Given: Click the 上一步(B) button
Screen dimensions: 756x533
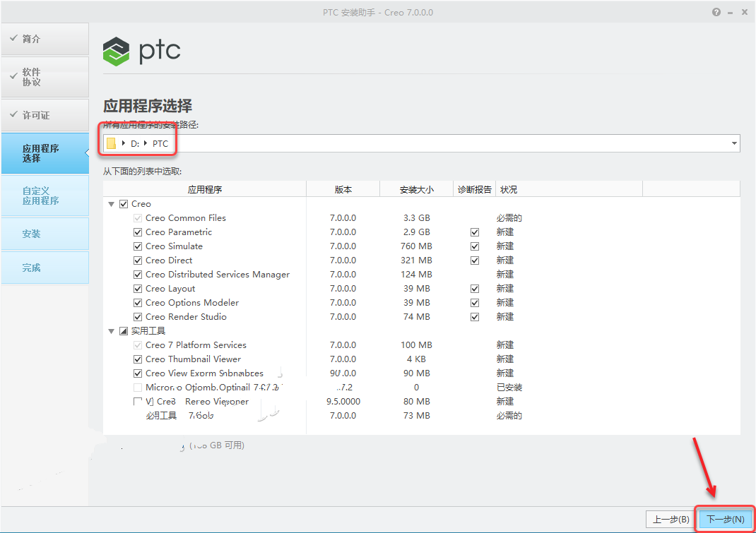Looking at the screenshot, I should tap(671, 519).
